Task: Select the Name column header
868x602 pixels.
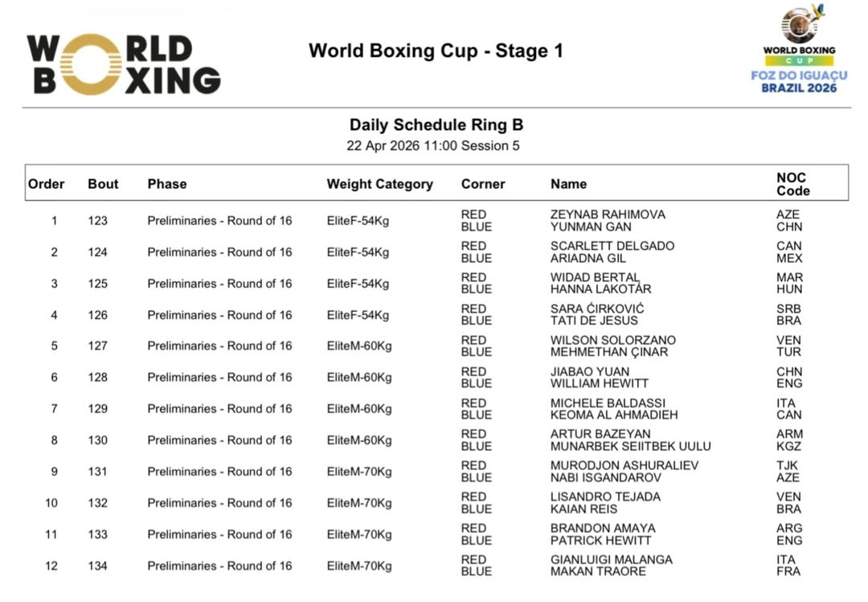Action: click(568, 184)
